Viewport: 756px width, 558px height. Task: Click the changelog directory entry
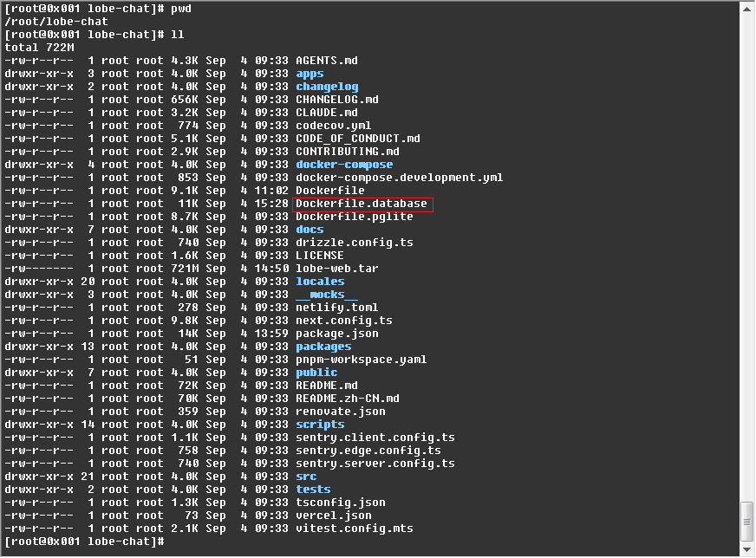[x=327, y=87]
